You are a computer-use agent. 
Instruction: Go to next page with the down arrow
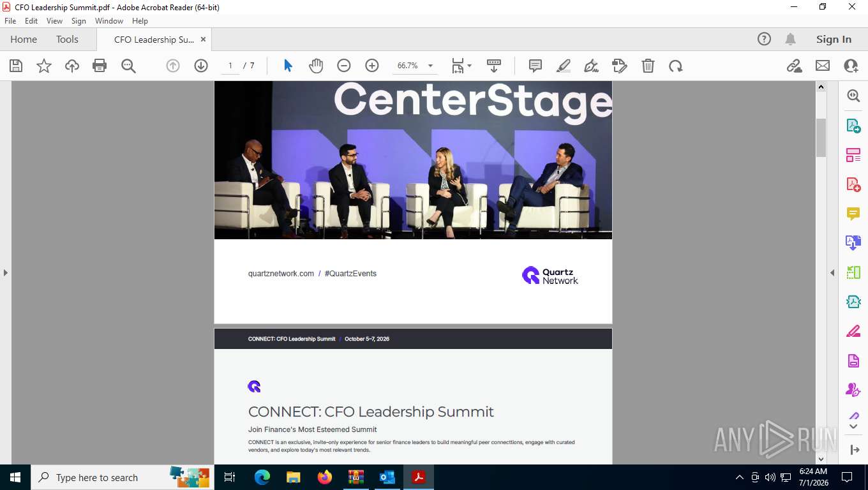201,66
